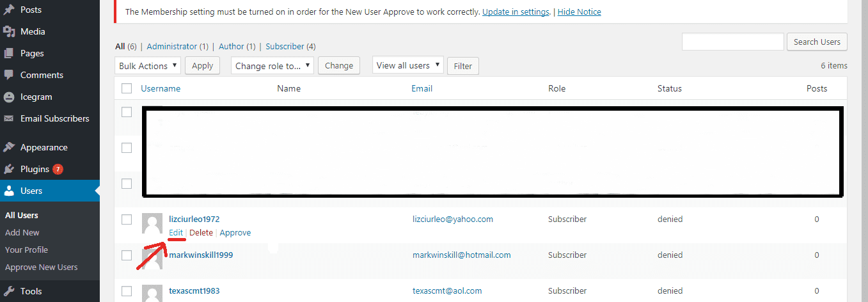This screenshot has width=868, height=302.
Task: Click the Email Subscribers envelope icon
Action: (x=9, y=119)
